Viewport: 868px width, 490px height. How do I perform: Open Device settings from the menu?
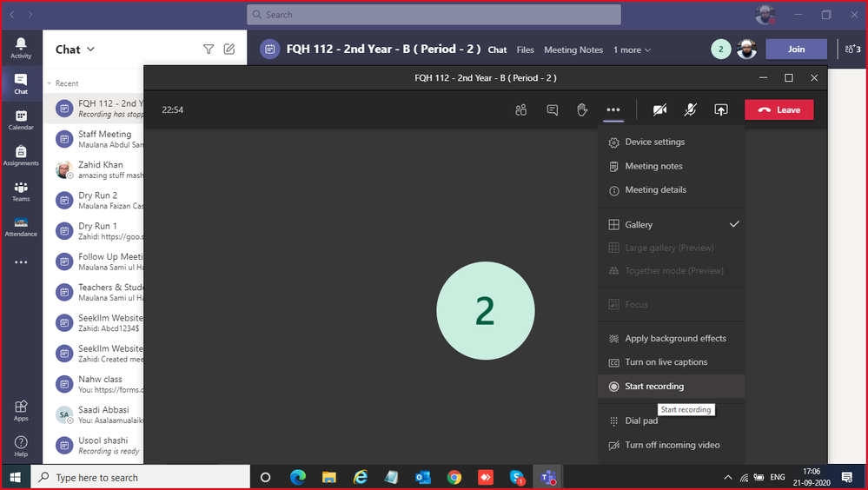(x=671, y=142)
